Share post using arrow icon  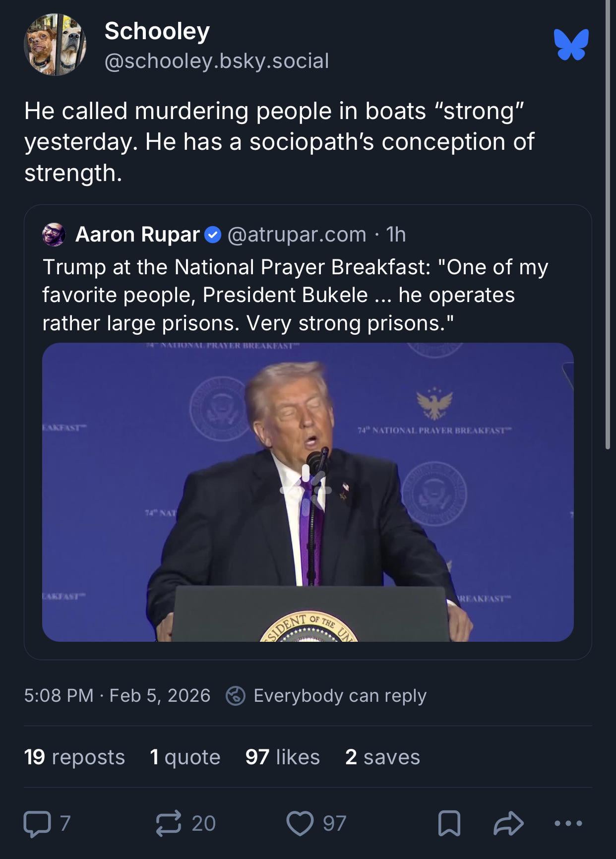pyautogui.click(x=508, y=824)
